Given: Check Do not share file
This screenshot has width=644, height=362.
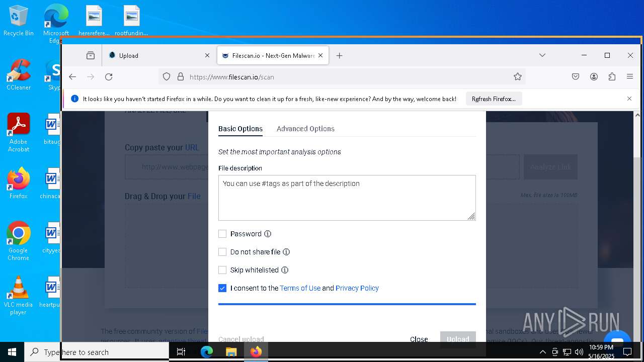Looking at the screenshot, I should point(222,252).
